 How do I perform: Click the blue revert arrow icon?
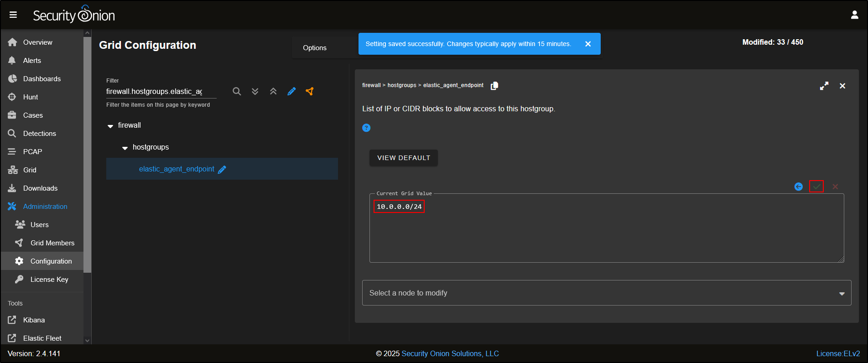(x=798, y=187)
